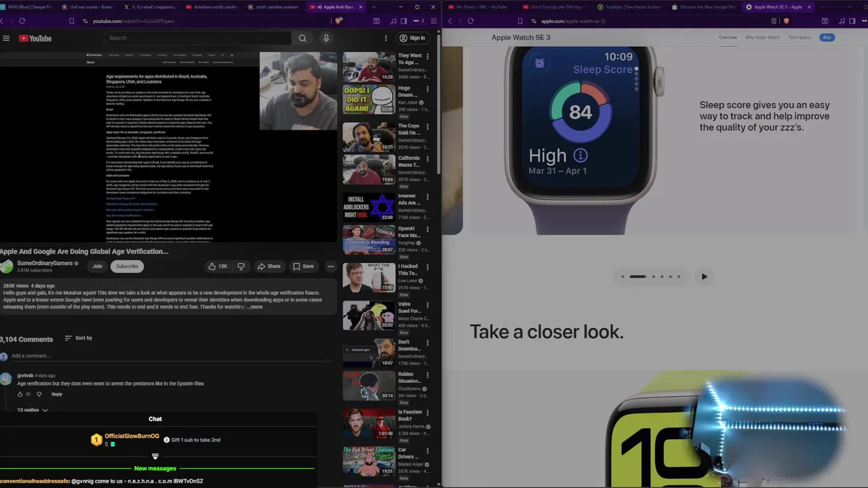Reload the YouTube browser window page
Viewport: 868px width, 488px height.
coord(22,21)
